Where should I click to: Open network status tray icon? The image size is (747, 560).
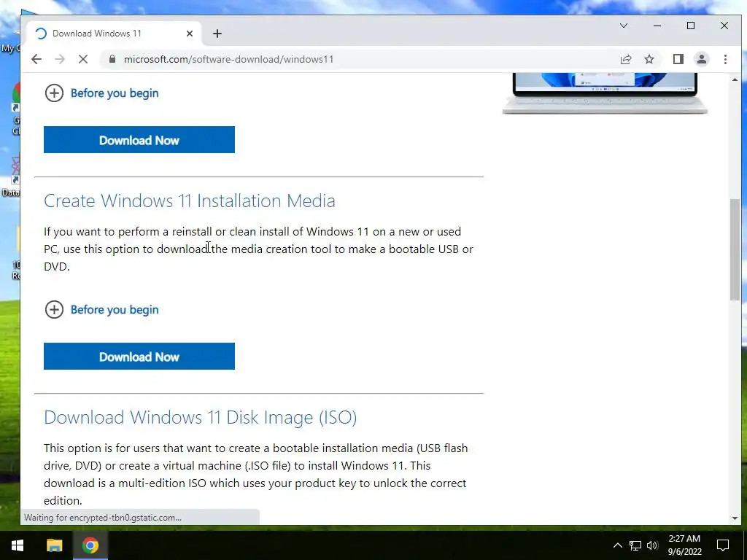click(x=635, y=545)
